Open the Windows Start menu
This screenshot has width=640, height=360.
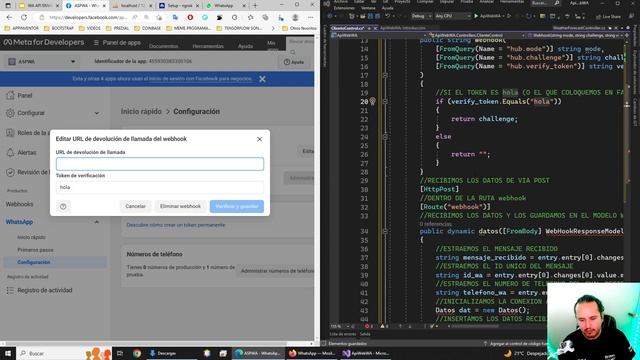[x=7, y=353]
